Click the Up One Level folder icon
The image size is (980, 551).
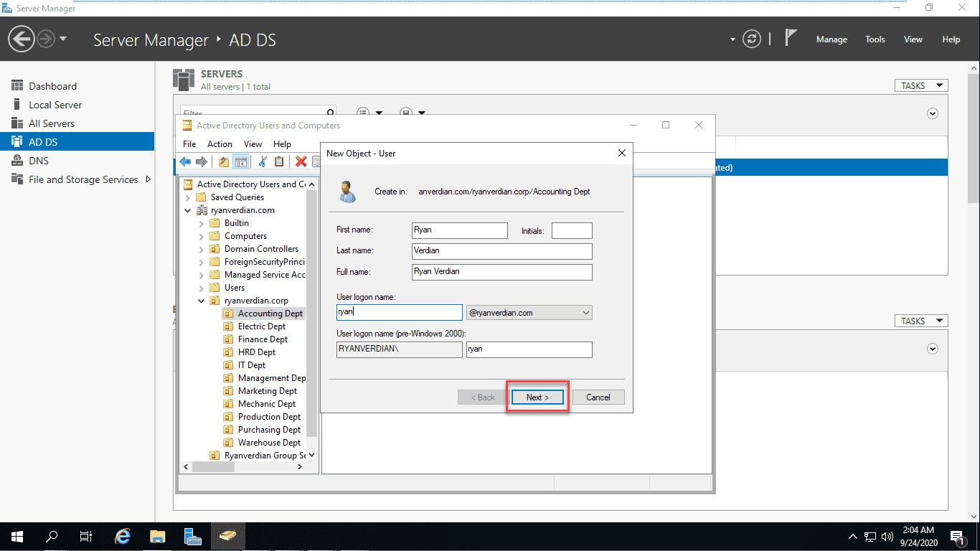click(x=224, y=162)
